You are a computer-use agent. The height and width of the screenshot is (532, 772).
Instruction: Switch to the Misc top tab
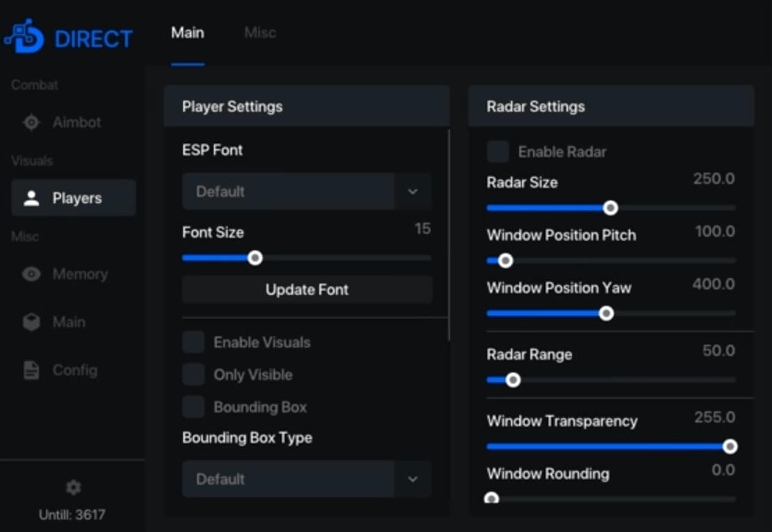click(x=260, y=33)
